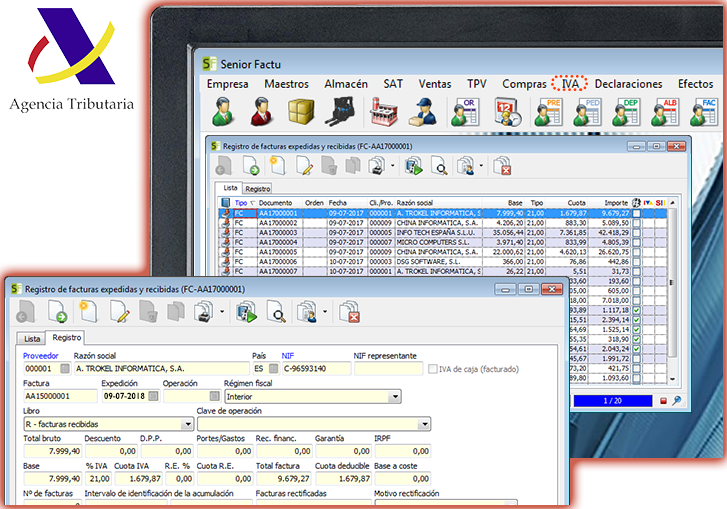Tick checkbox in row AA17000001
Image resolution: width=727 pixels, height=509 pixels.
coord(637,214)
